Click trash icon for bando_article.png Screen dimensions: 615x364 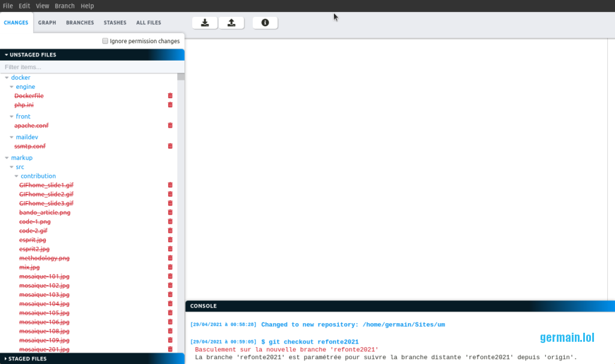[x=170, y=213]
